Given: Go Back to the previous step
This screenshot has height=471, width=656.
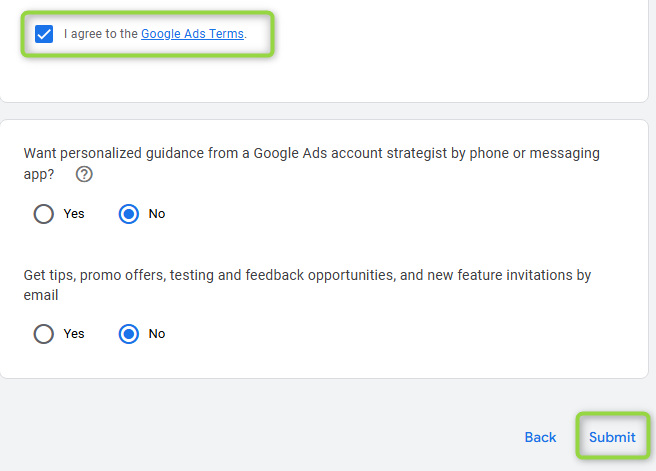Looking at the screenshot, I should (x=540, y=437).
